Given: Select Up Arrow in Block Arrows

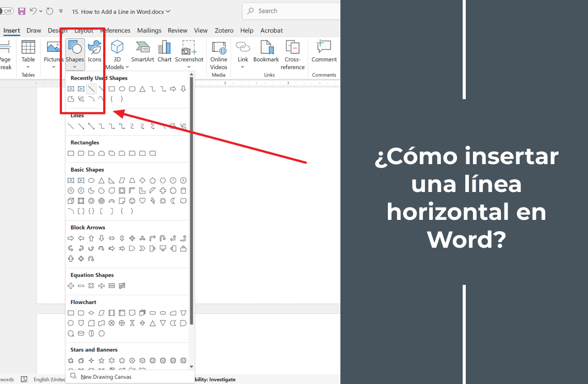Looking at the screenshot, I should pyautogui.click(x=91, y=238).
